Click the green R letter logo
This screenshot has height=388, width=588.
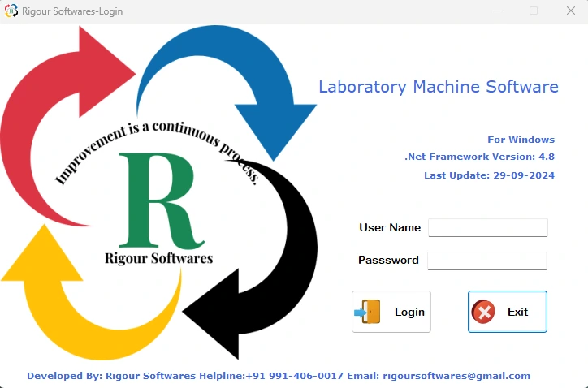pos(157,200)
